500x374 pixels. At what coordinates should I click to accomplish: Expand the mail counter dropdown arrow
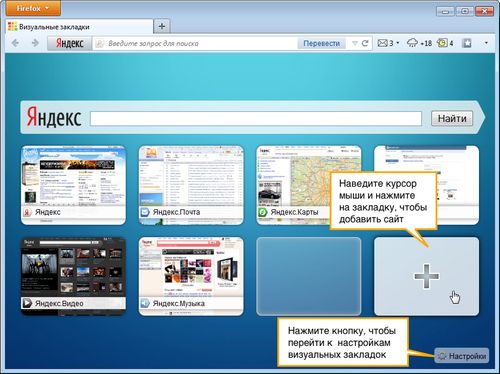(x=398, y=43)
